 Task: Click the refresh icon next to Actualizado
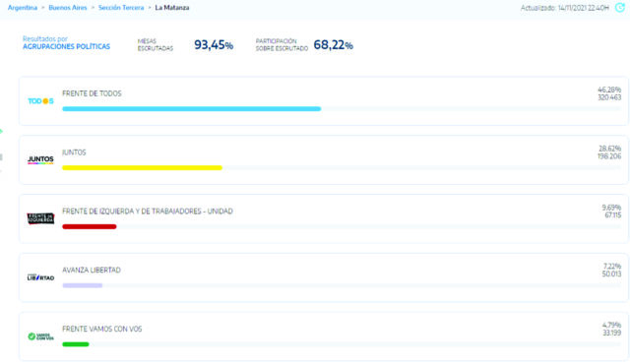coord(620,8)
